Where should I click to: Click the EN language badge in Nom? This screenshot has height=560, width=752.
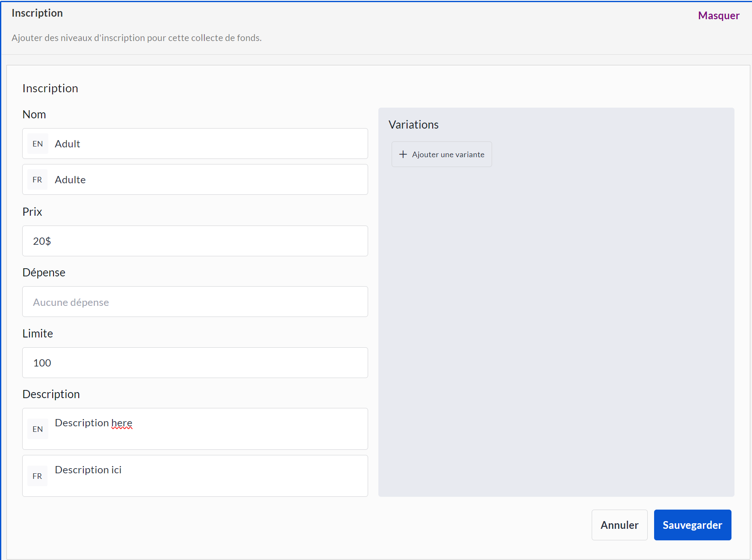pos(38,144)
